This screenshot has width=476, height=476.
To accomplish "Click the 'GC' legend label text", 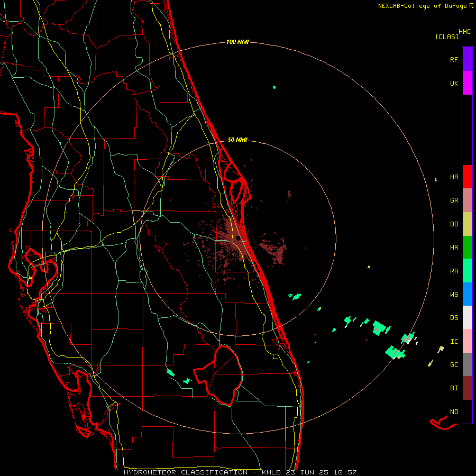I will tap(454, 365).
